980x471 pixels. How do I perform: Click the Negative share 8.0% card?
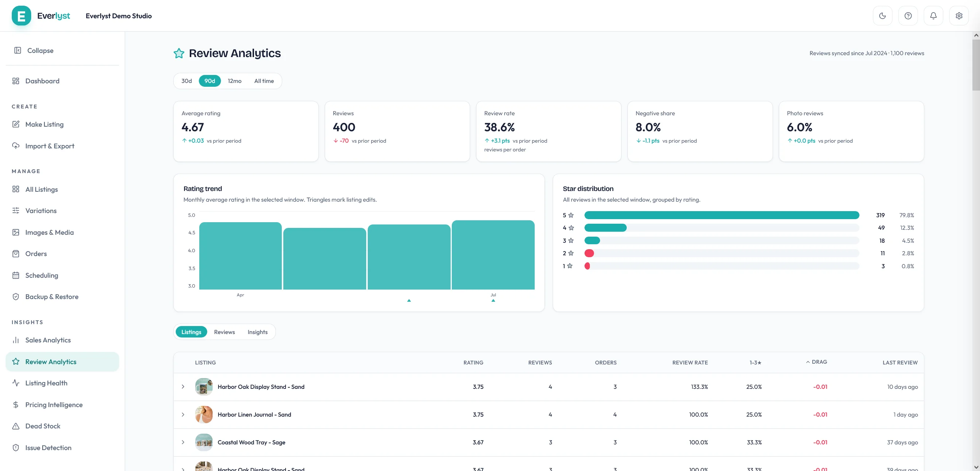tap(700, 131)
